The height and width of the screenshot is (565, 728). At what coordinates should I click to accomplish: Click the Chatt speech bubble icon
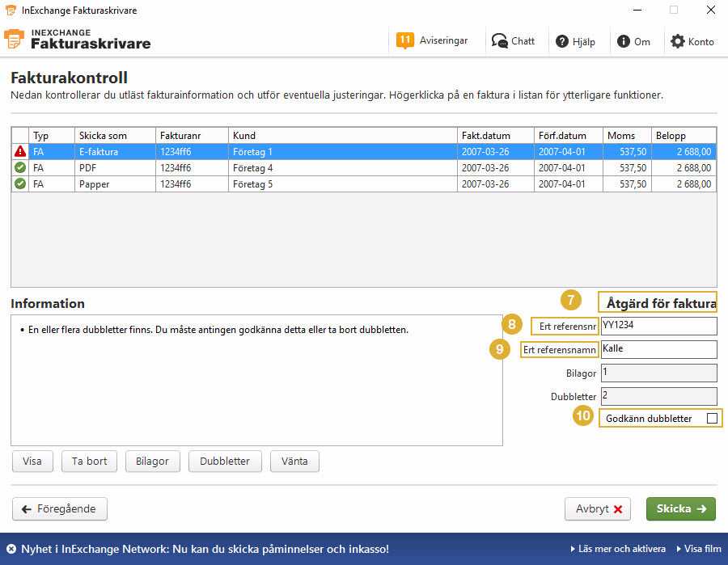click(x=500, y=41)
